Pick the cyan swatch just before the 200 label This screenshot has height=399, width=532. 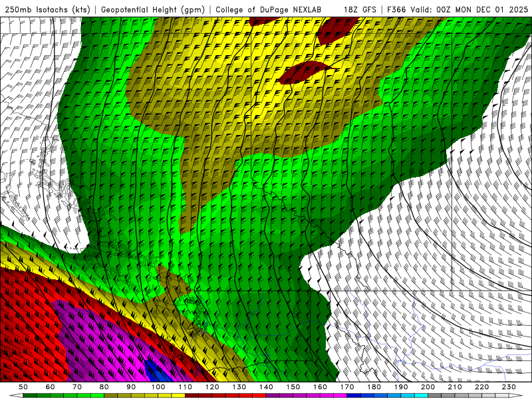421,396
